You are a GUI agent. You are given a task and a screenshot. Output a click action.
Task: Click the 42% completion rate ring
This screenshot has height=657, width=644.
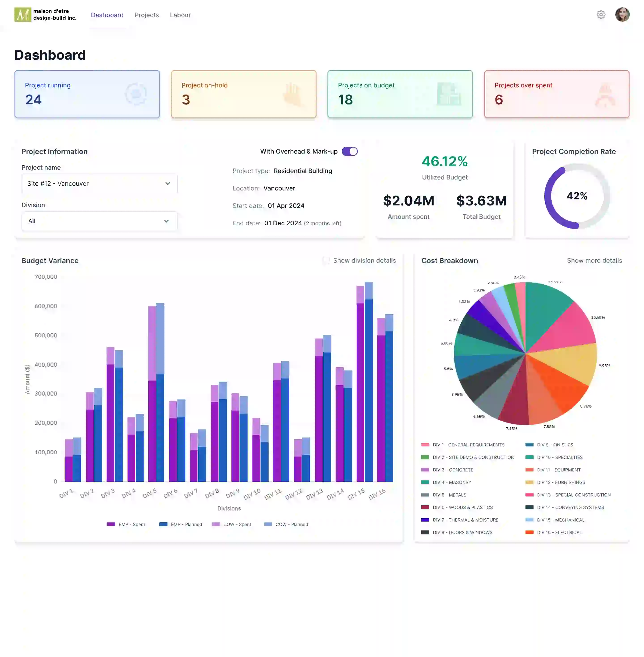click(577, 196)
